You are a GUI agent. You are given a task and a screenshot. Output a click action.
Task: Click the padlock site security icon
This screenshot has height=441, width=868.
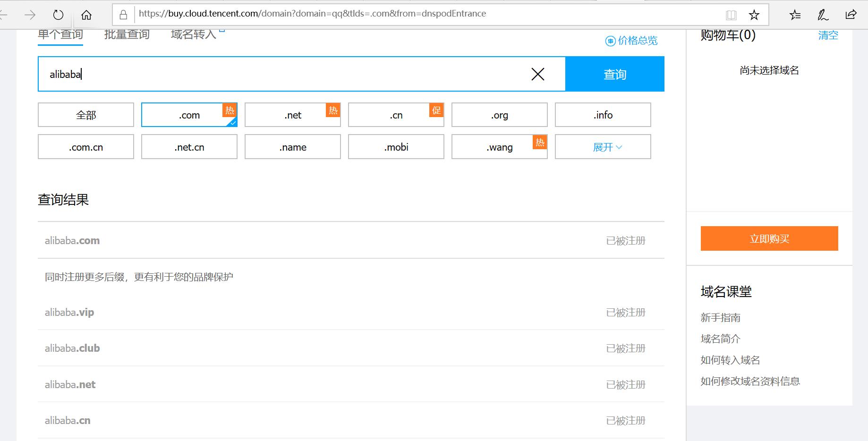click(x=123, y=15)
